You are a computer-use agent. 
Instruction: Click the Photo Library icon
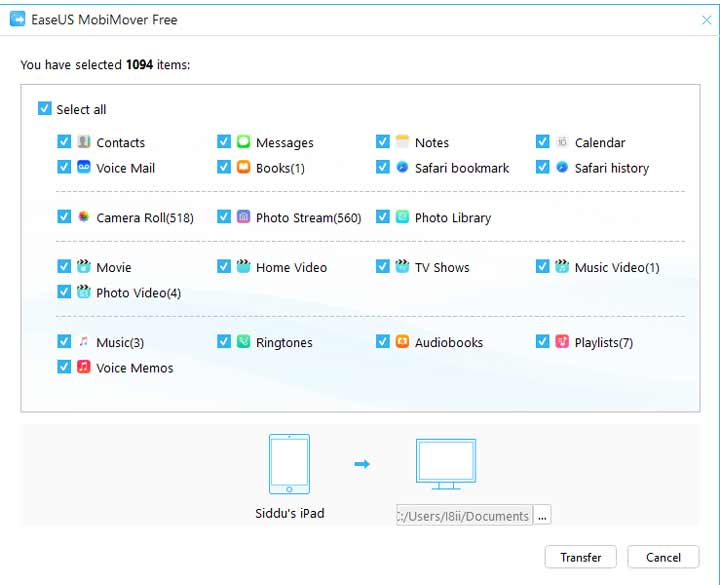402,216
